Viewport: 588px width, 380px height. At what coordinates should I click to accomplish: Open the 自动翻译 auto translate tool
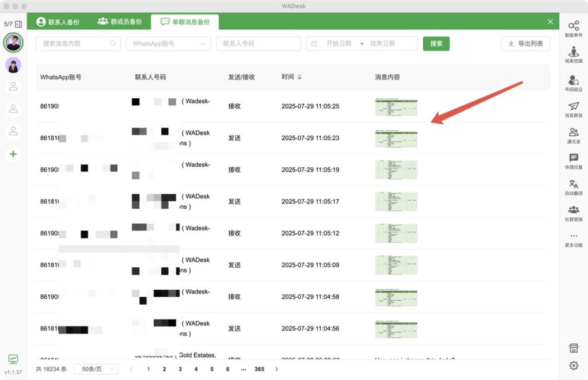574,187
